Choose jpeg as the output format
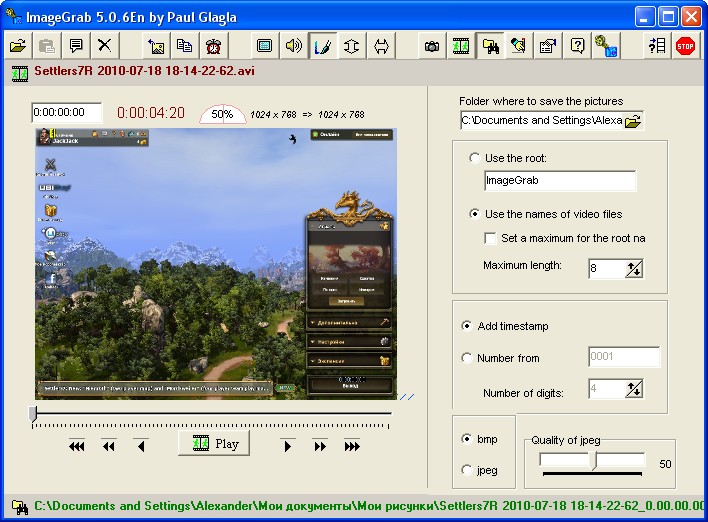Screen dimensions: 708x522 pos(467,470)
